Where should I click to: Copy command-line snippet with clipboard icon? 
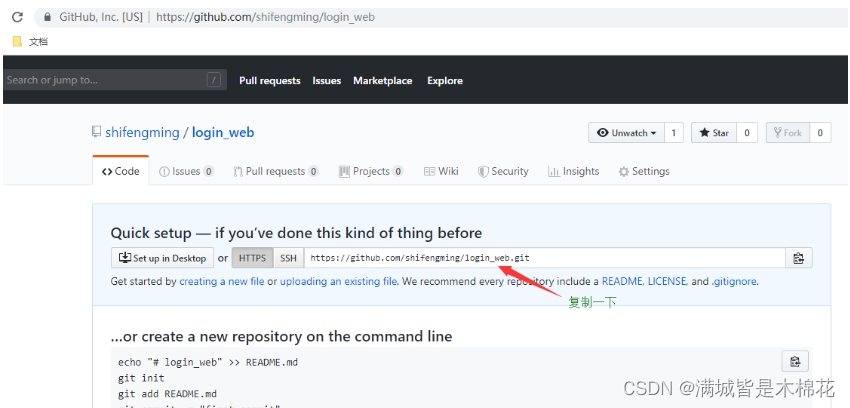point(795,361)
